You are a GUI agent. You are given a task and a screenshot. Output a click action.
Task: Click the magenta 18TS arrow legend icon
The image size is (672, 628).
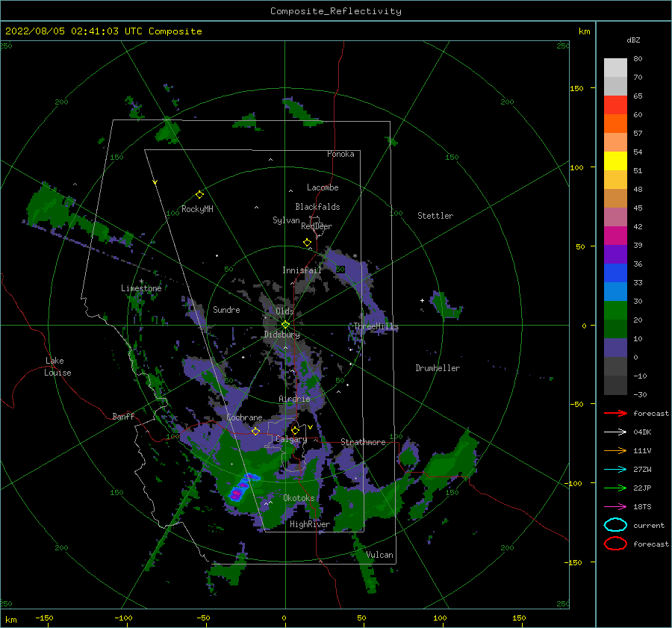pyautogui.click(x=615, y=507)
